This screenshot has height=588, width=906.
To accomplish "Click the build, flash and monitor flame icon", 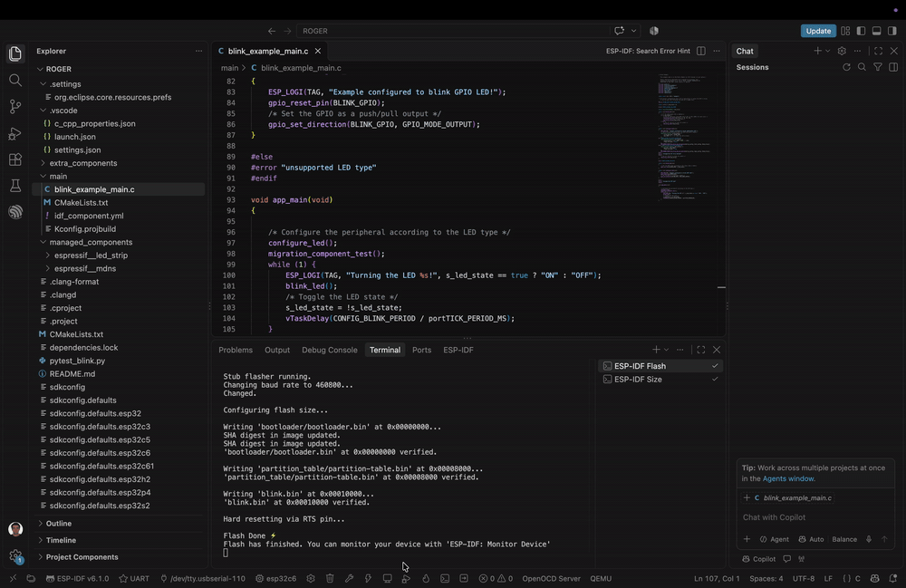I will click(x=426, y=578).
